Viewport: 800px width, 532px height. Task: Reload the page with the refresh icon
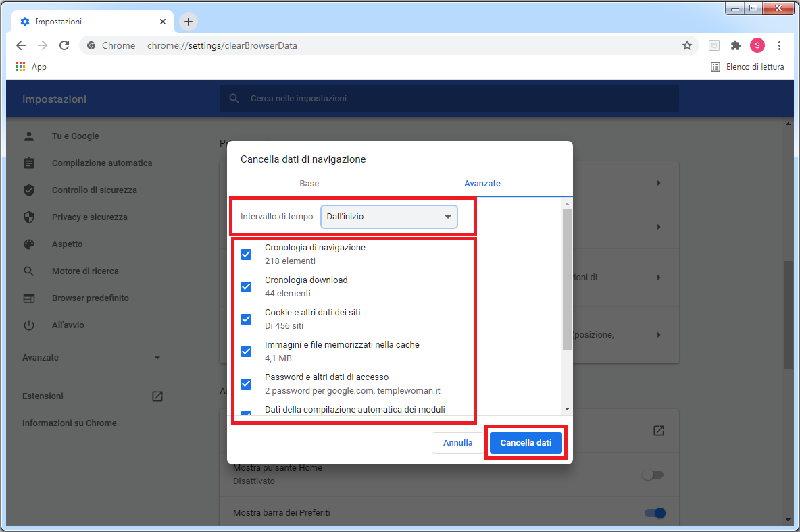[64, 45]
